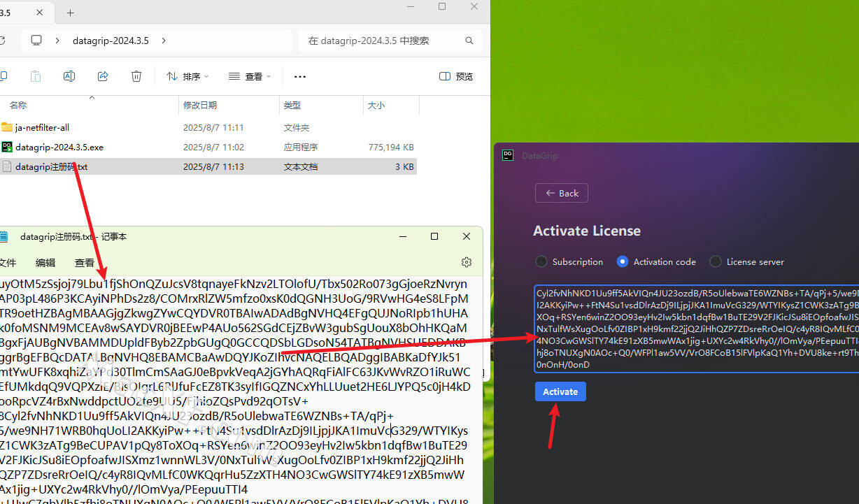Screen dimensions: 859x504
Task: Expand chevron before datagrip-2024.3.5 breadcrumb
Action: coord(57,41)
